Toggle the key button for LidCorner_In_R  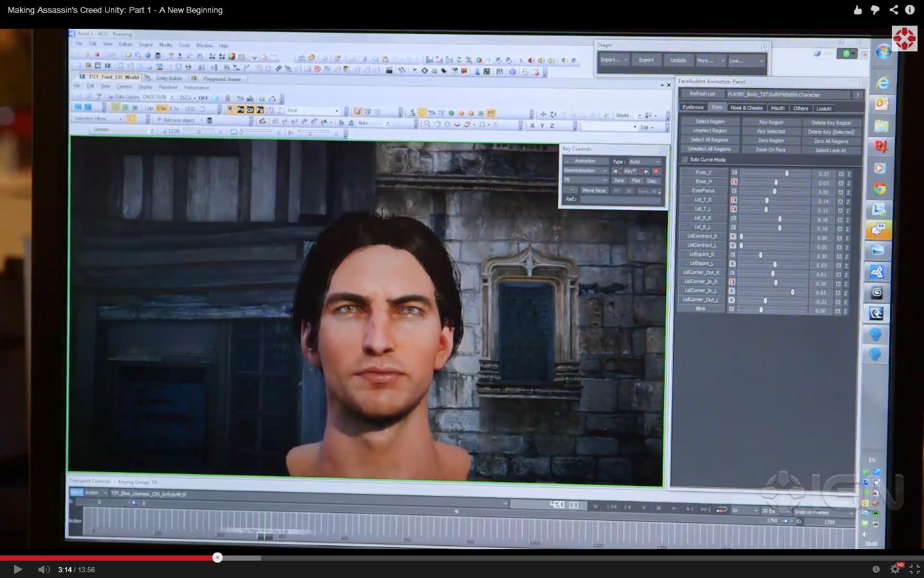pos(732,281)
